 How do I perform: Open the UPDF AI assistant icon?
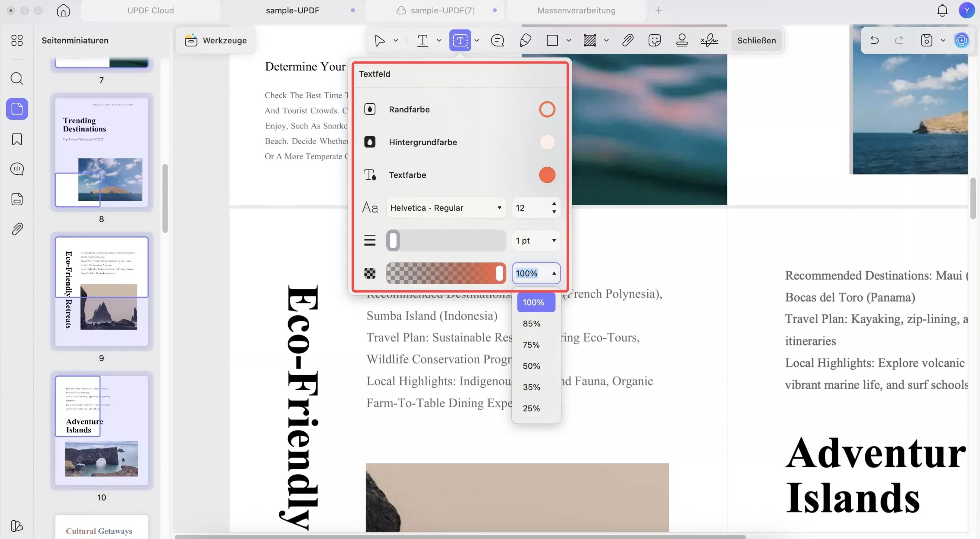(x=961, y=40)
